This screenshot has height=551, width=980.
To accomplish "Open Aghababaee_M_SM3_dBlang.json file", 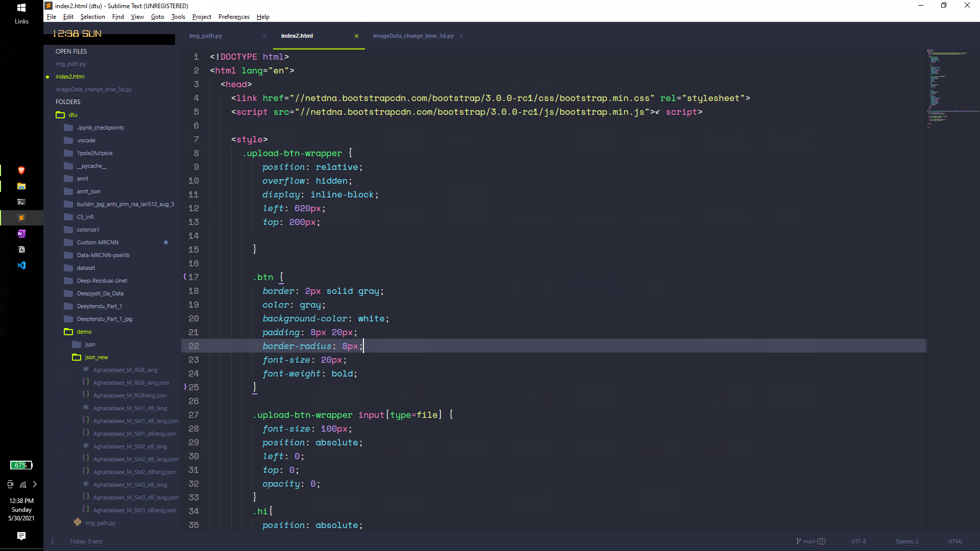I will (x=134, y=510).
